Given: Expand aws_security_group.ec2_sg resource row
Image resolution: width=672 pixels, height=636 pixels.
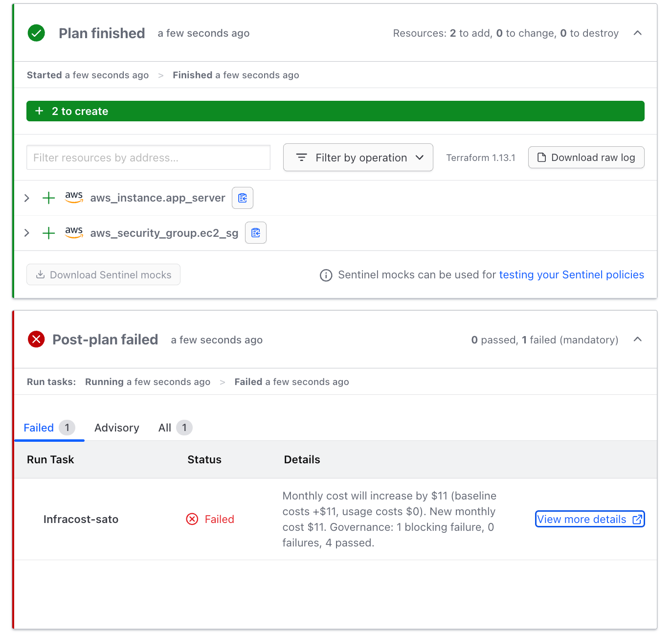Looking at the screenshot, I should [27, 233].
